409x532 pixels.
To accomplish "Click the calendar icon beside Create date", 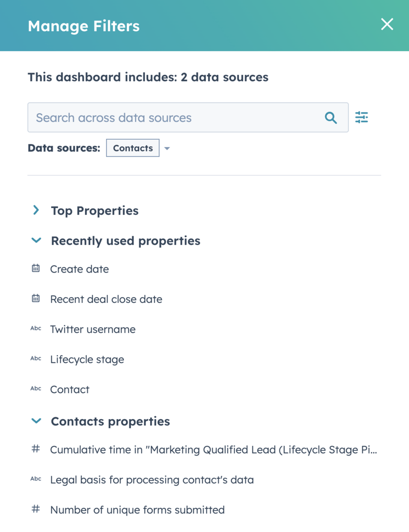I will pos(36,268).
